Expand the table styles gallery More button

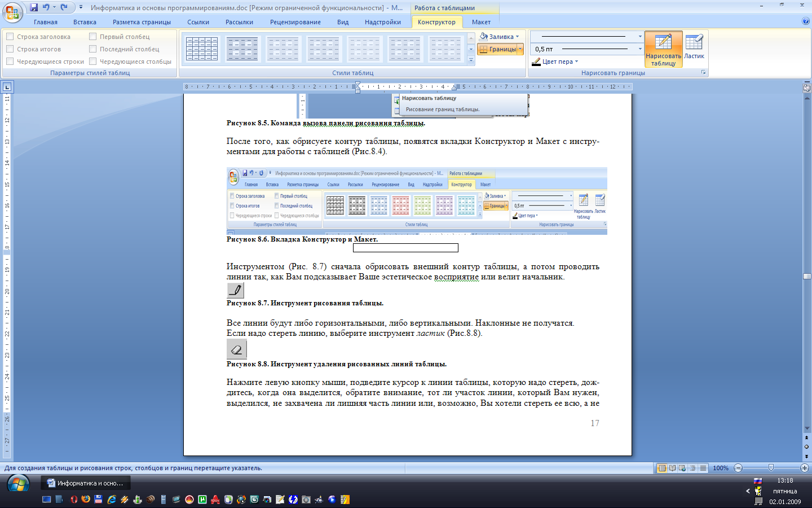(x=471, y=60)
